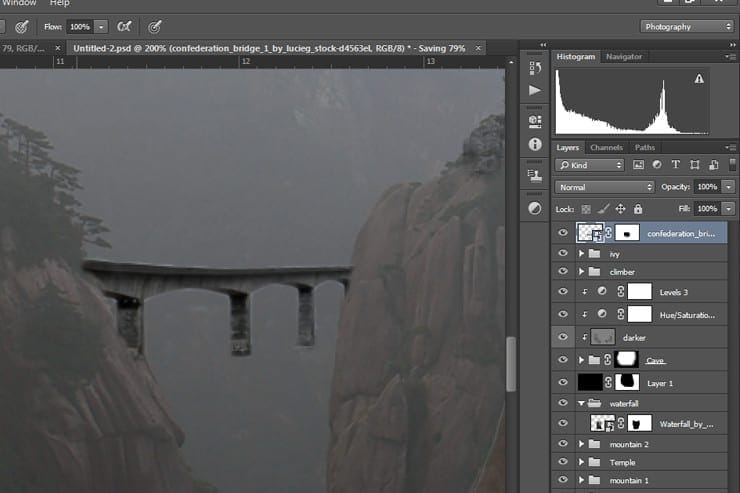740x493 pixels.
Task: Toggle visibility of Levels 3 layer
Action: click(x=563, y=292)
